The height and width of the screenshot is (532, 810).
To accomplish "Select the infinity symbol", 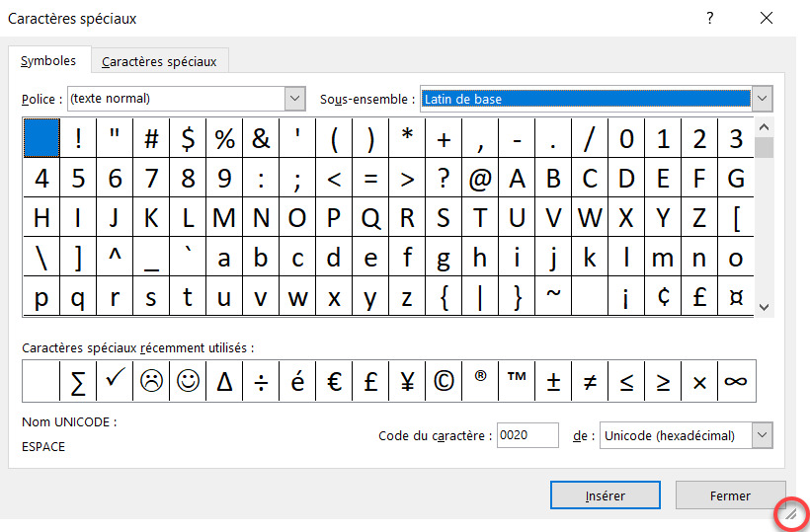I will tap(737, 381).
